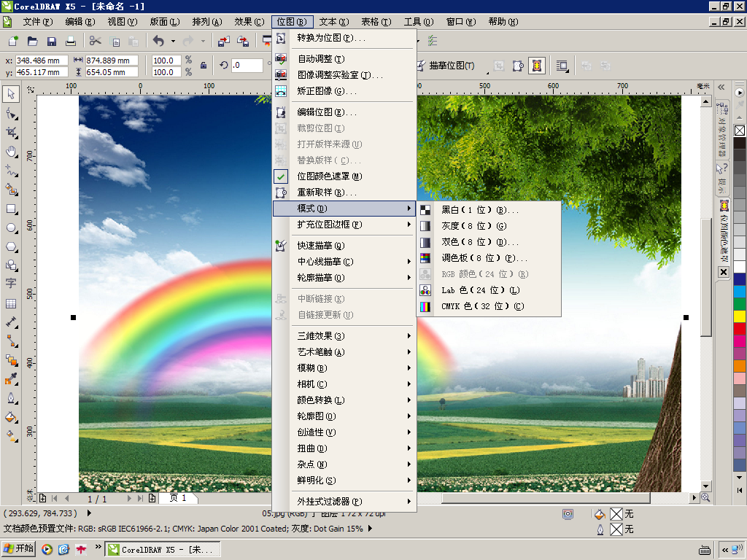Select 灰度(8位) mode

click(x=489, y=226)
